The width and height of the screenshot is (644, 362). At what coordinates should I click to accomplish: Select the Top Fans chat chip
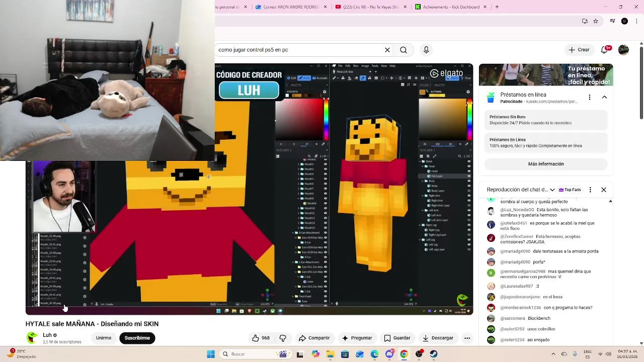[569, 190]
